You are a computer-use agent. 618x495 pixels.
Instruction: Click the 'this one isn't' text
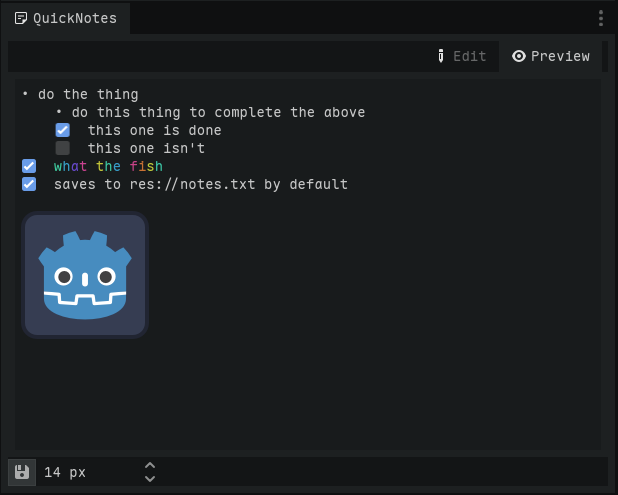point(146,149)
